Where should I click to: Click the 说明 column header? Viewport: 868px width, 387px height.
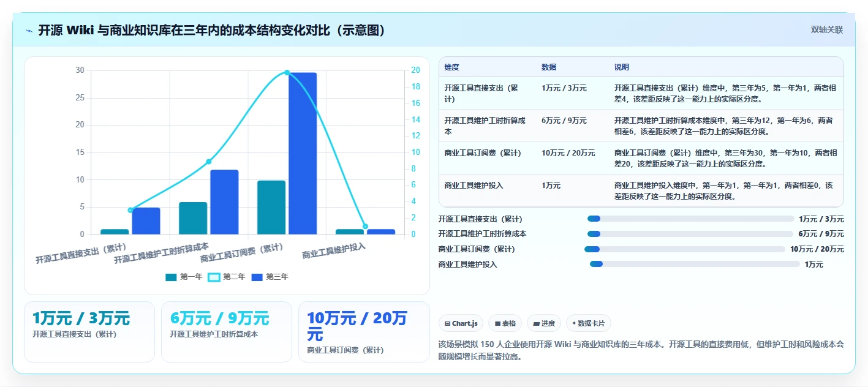622,67
